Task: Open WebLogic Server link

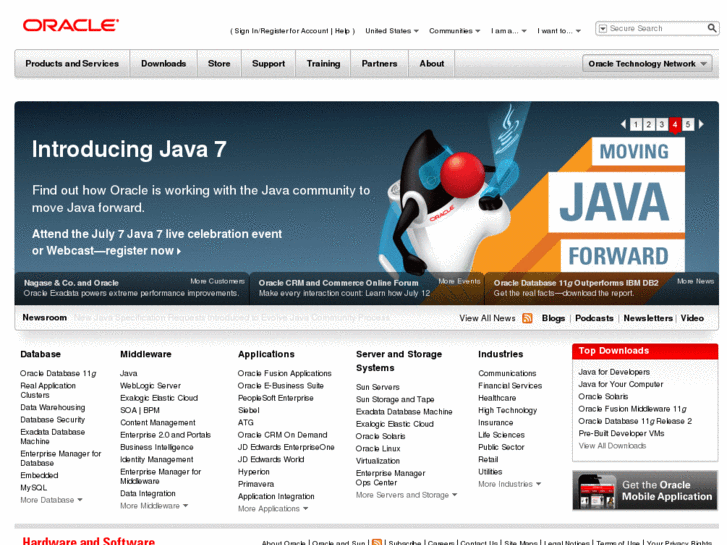Action: (x=150, y=386)
